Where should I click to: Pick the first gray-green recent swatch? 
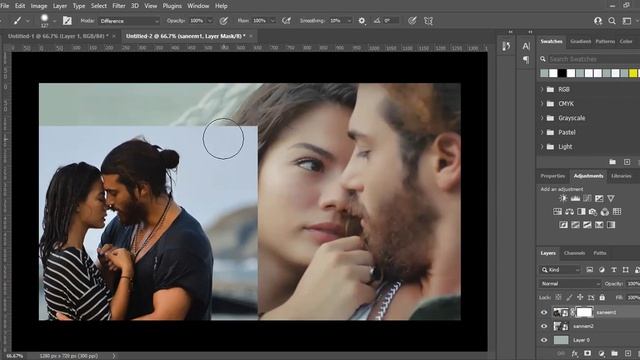click(544, 73)
